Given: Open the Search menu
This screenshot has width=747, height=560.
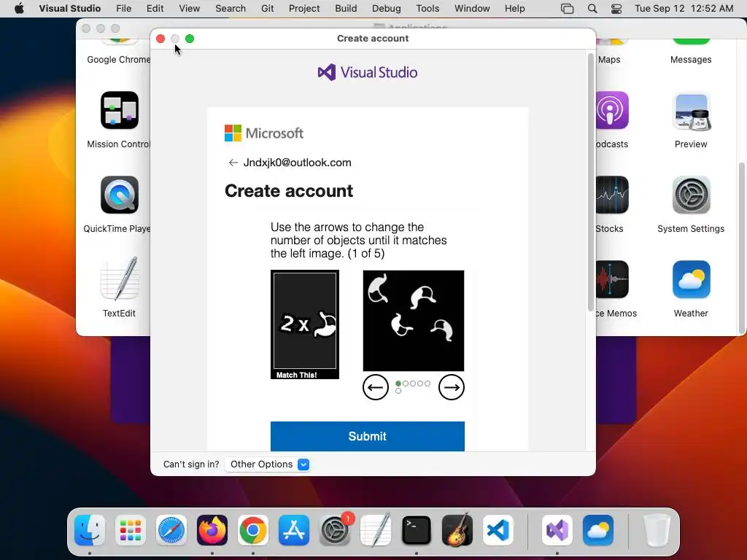Looking at the screenshot, I should [x=231, y=9].
